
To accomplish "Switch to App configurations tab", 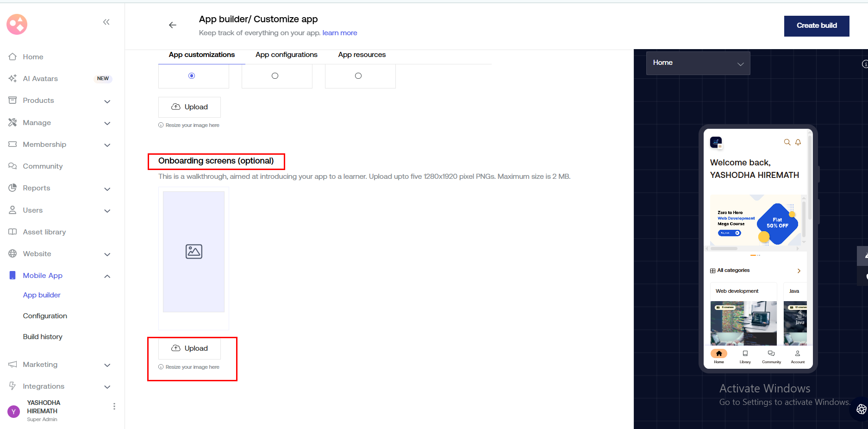I will [x=286, y=55].
